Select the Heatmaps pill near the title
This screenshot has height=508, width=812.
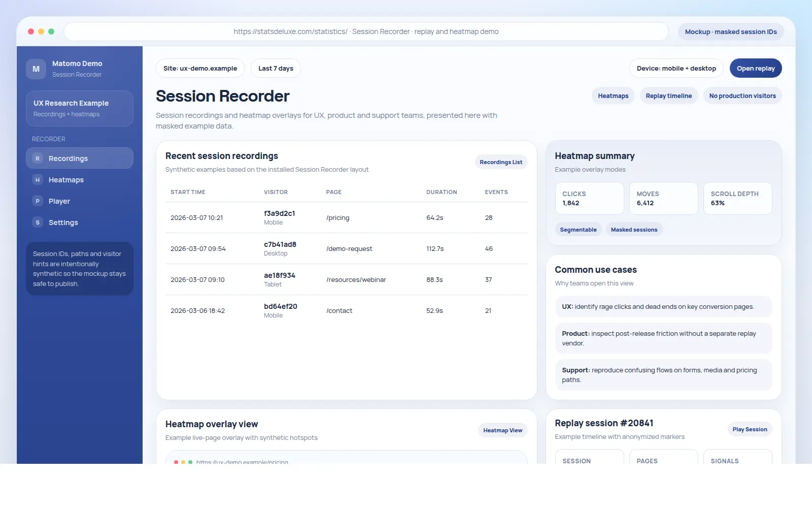[x=613, y=96]
